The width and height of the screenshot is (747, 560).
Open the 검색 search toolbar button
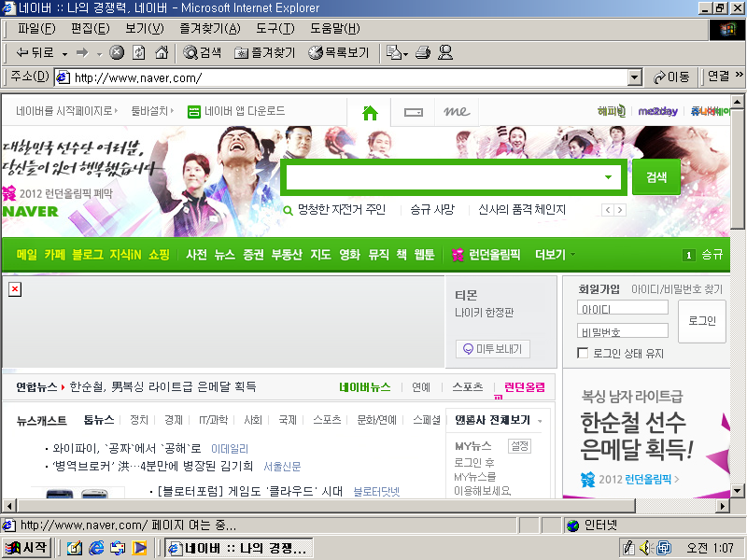[203, 52]
